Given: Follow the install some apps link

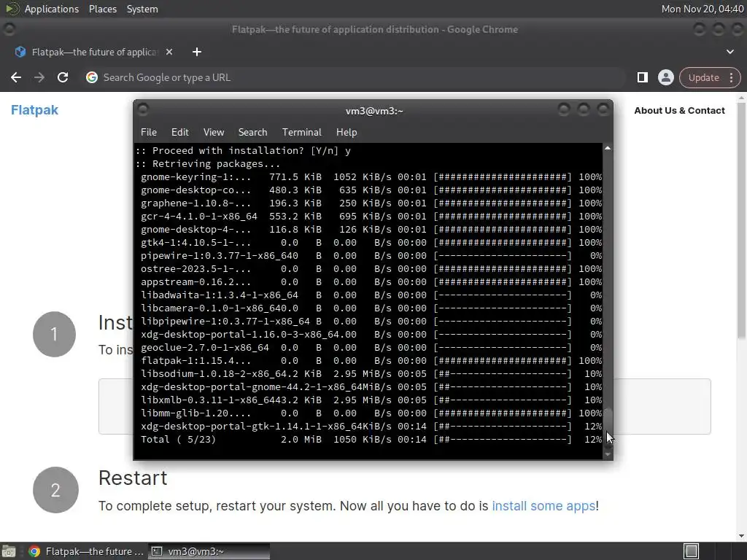Looking at the screenshot, I should 543,506.
